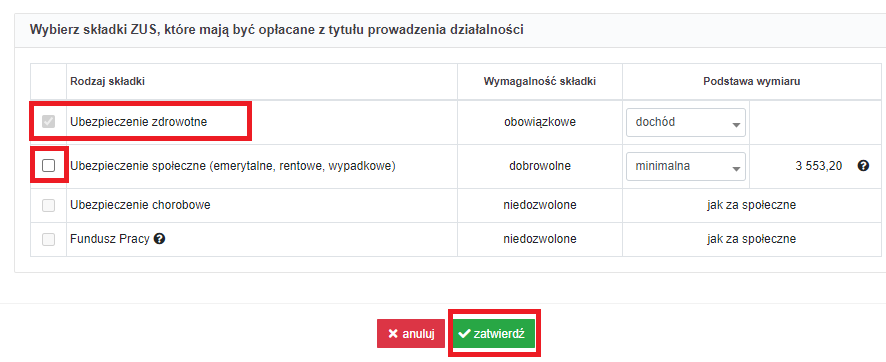886x362 pixels.
Task: Enable the Ubezpieczenie społeczne checkbox
Action: [49, 165]
